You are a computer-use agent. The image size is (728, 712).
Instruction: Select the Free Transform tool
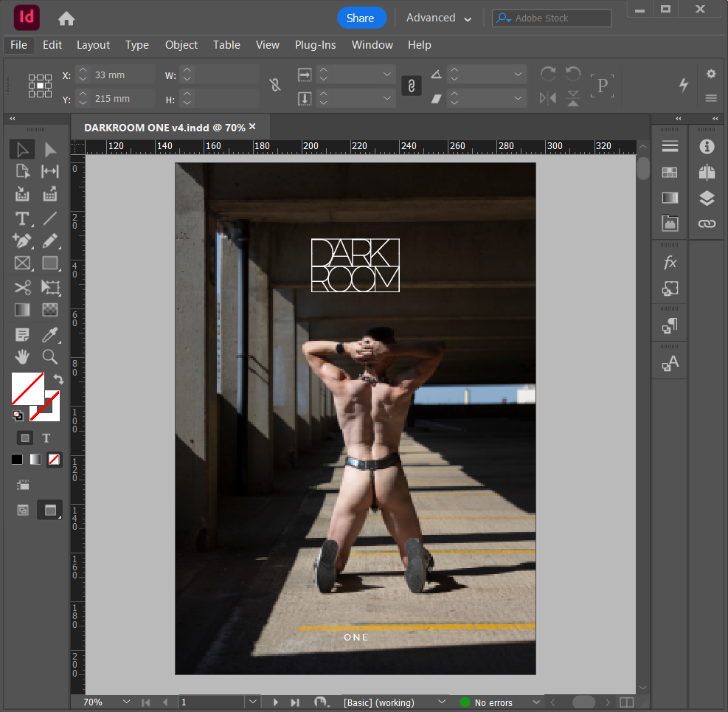coord(50,288)
